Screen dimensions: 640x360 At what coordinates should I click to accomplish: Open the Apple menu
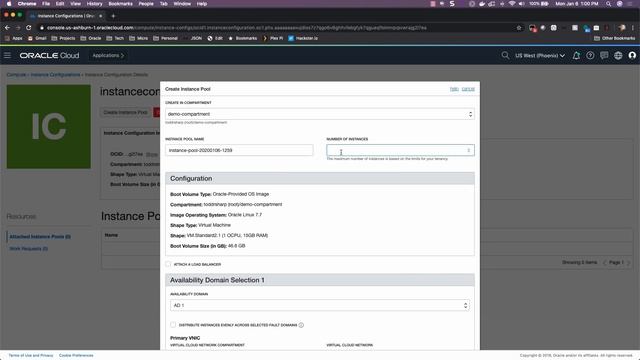(x=8, y=4)
